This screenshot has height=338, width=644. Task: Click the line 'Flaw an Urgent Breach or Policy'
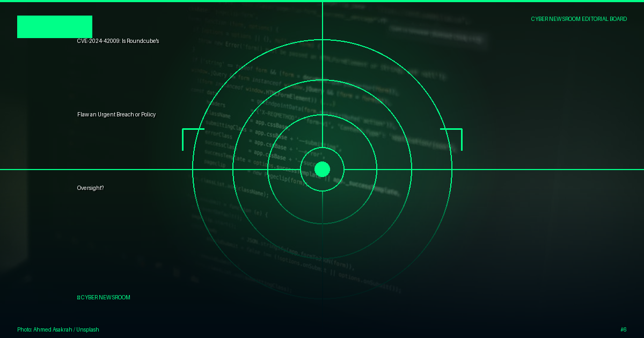[116, 114]
